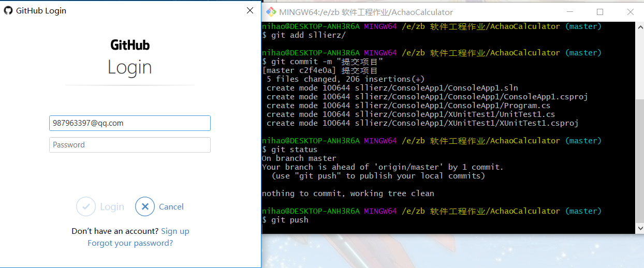Click 'nothing to commit, working tree clean' line
Viewport: 644px width, 268px height.
(348, 193)
